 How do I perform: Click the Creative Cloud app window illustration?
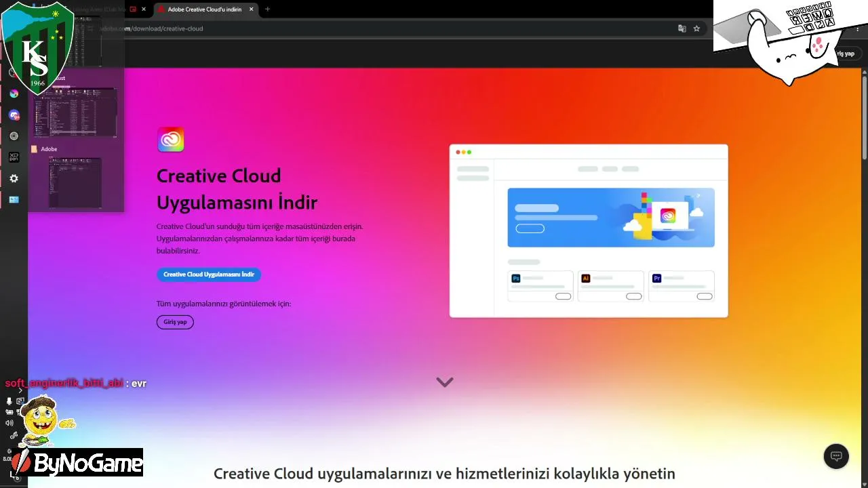589,230
